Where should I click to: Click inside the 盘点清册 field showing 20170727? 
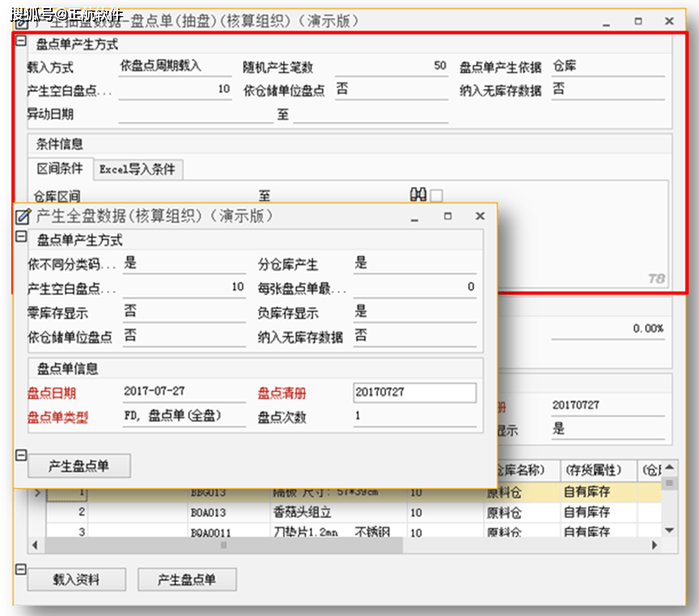click(x=415, y=392)
